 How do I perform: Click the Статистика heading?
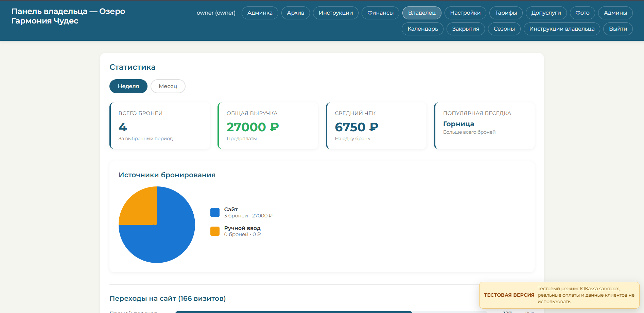tap(133, 67)
